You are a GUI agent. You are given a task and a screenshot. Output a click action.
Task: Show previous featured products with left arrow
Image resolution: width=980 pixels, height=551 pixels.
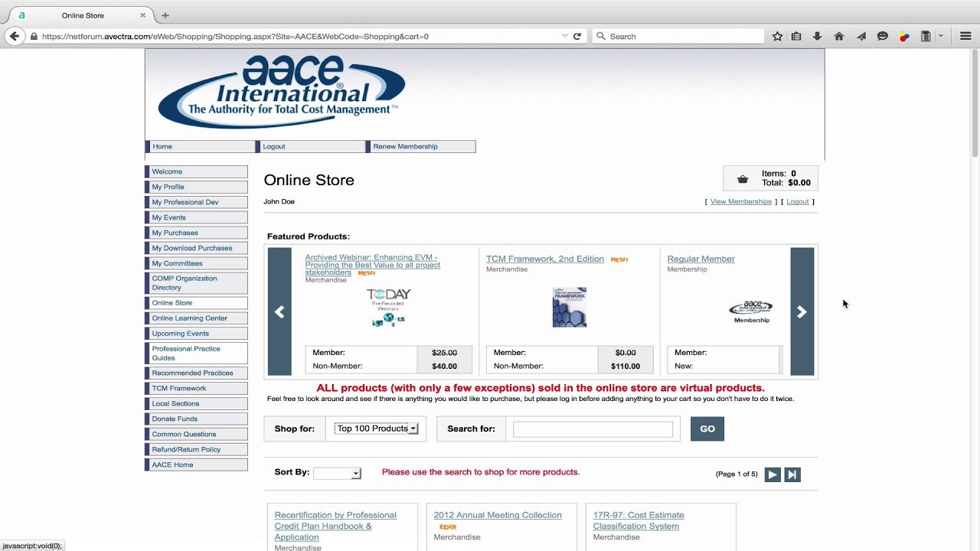[279, 311]
